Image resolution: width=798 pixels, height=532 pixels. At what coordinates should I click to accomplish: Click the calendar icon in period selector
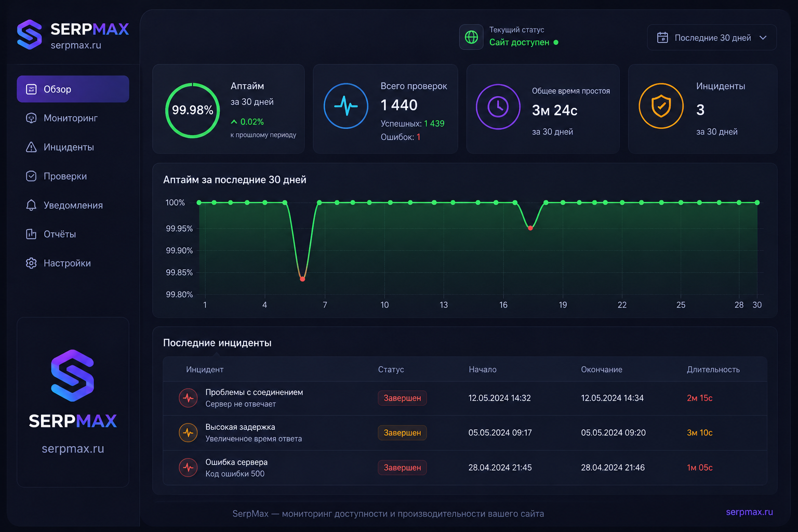[662, 37]
